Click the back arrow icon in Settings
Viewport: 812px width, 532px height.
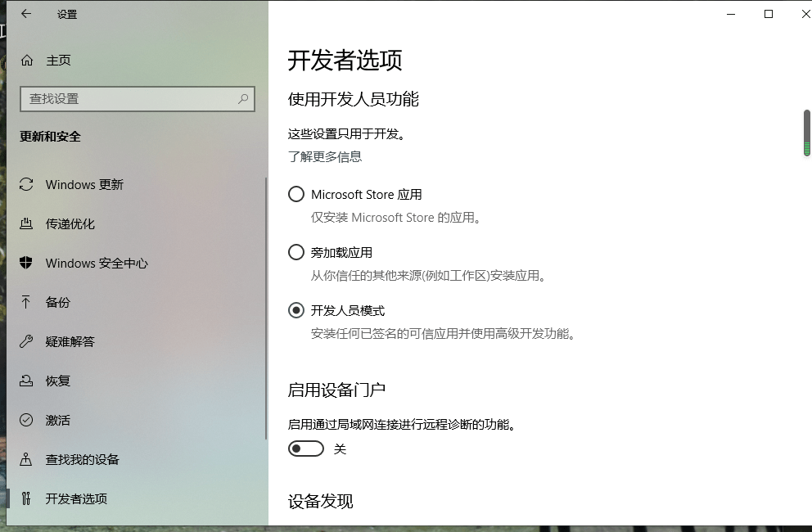point(26,14)
